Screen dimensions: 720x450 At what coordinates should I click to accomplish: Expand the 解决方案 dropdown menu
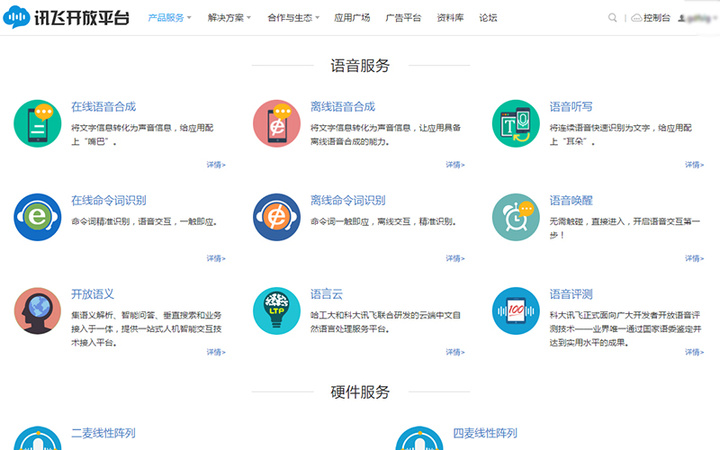tap(230, 18)
